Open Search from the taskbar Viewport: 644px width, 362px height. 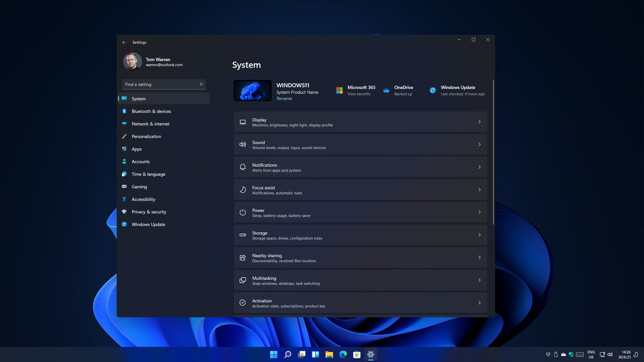[x=288, y=354]
